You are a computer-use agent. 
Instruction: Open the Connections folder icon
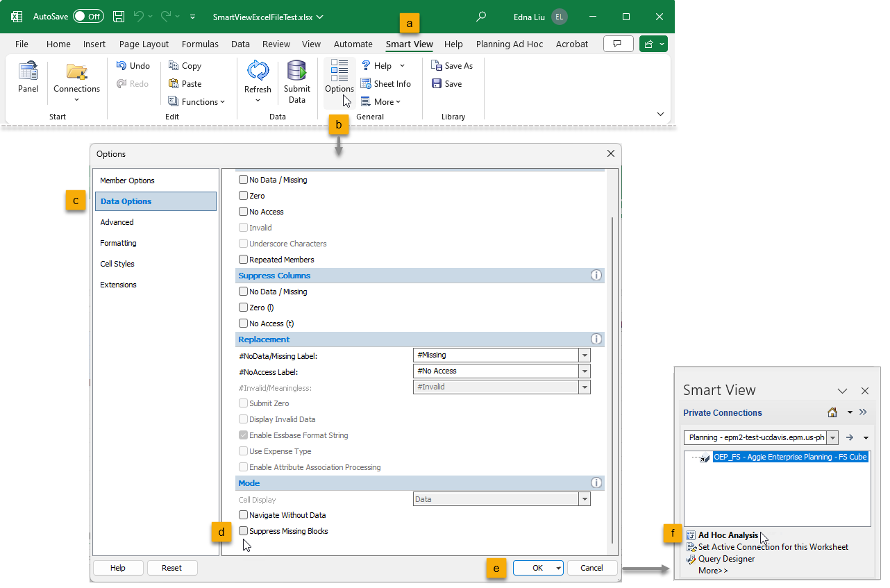76,72
